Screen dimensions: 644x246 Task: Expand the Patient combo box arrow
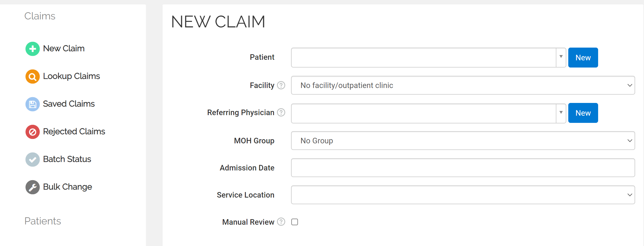pyautogui.click(x=561, y=57)
